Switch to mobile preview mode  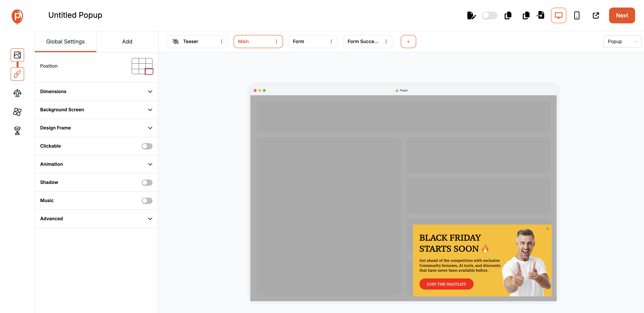click(577, 15)
